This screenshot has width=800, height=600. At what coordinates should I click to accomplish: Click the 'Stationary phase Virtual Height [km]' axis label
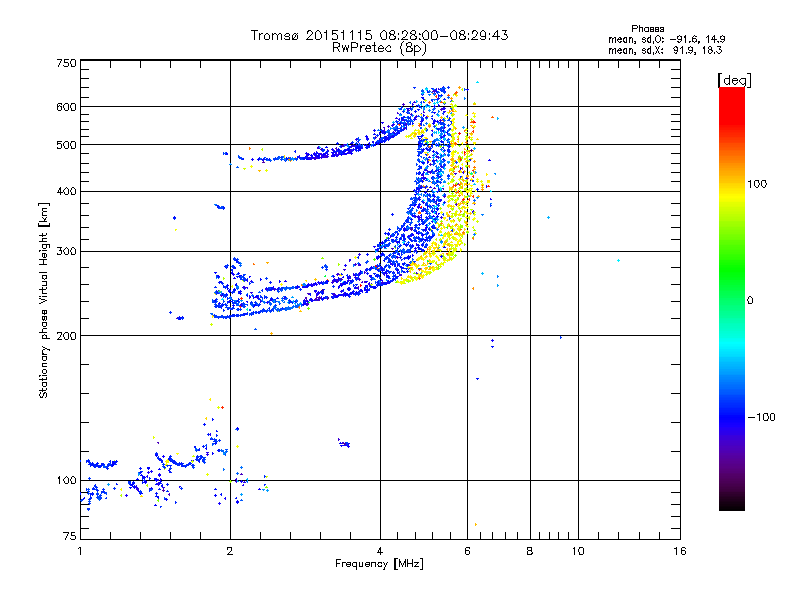(x=43, y=300)
